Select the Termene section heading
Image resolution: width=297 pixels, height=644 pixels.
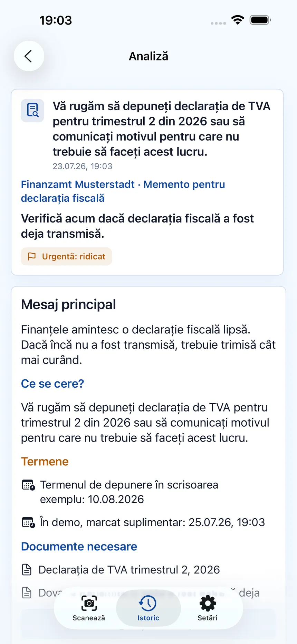45,462
